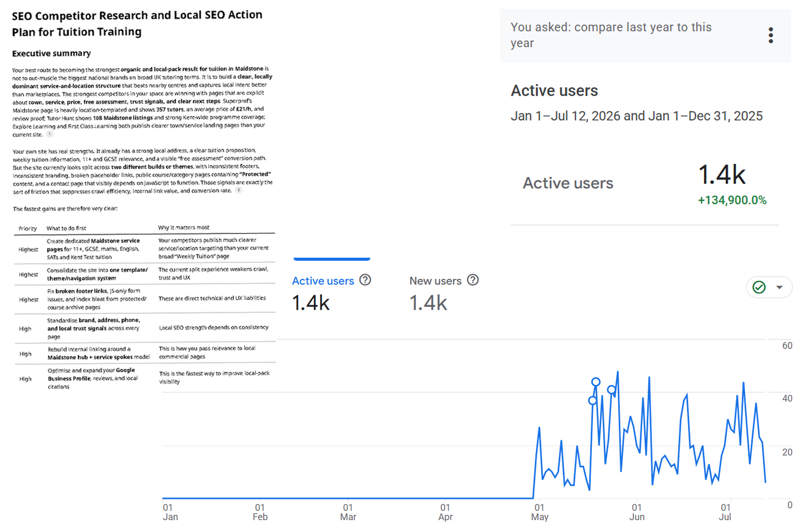The height and width of the screenshot is (532, 798).
Task: Click the 01 Jun label on the chart axis
Action: [637, 512]
